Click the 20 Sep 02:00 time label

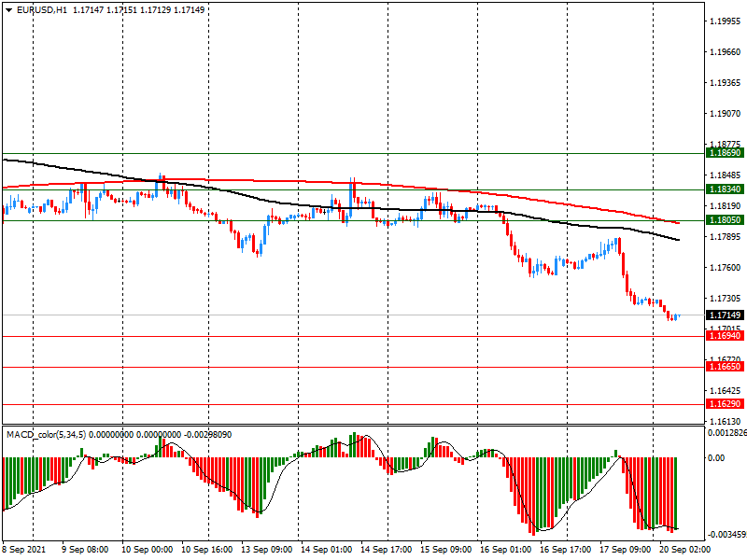pyautogui.click(x=684, y=550)
